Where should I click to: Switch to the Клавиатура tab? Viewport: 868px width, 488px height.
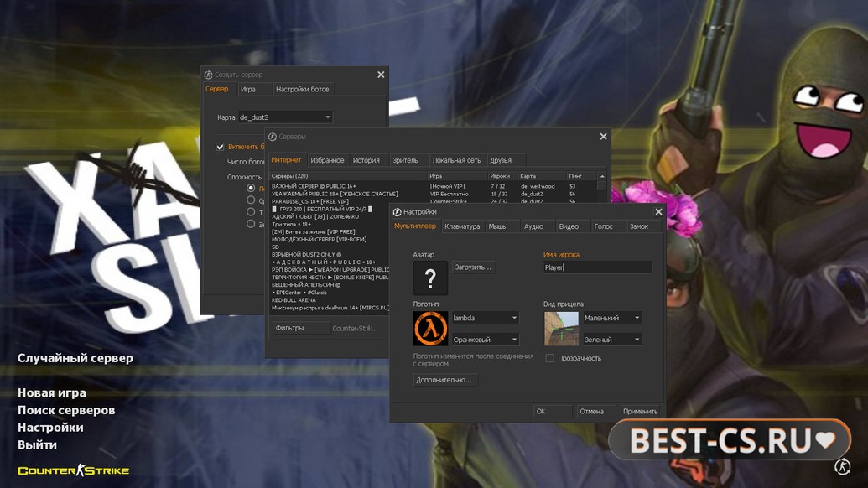click(x=462, y=226)
